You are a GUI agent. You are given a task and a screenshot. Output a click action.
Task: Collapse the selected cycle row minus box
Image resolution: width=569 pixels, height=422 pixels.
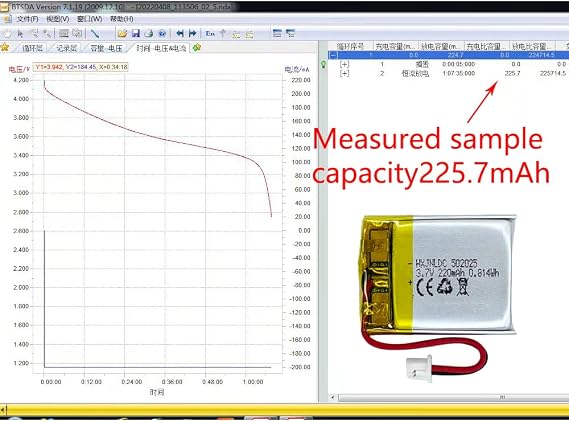click(333, 55)
